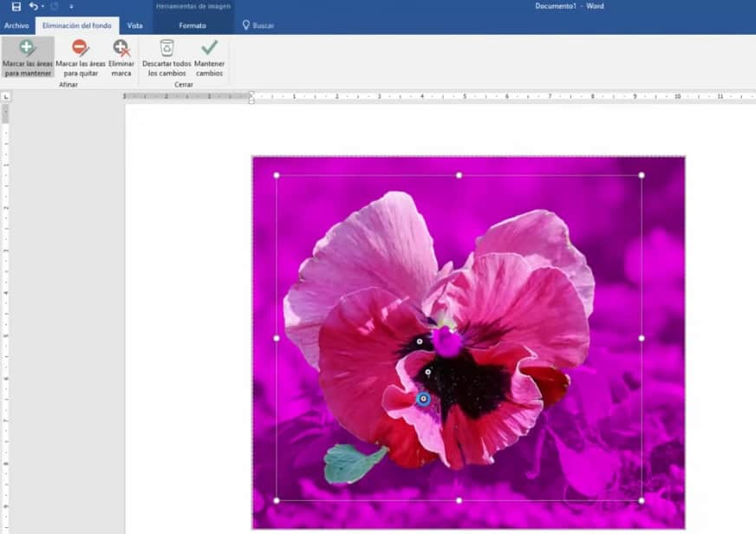Click the tab stop selector at ruler corner
This screenshot has width=756, height=534.
pyautogui.click(x=6, y=96)
